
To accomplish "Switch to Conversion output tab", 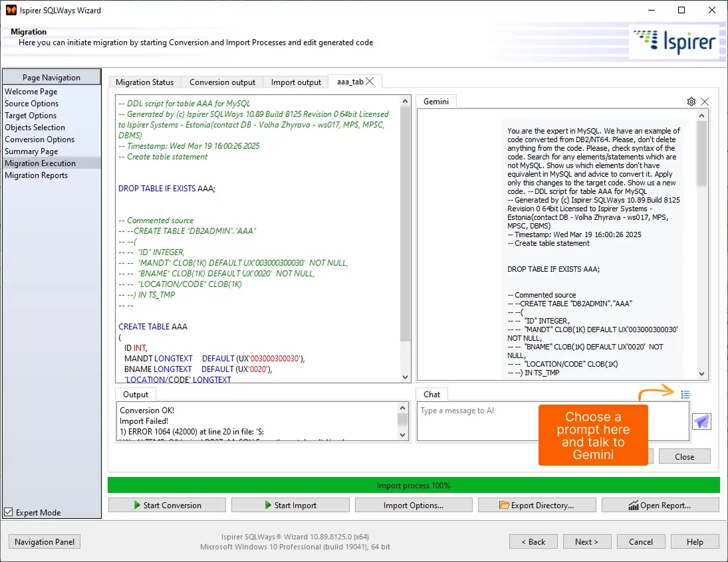I will pyautogui.click(x=222, y=82).
